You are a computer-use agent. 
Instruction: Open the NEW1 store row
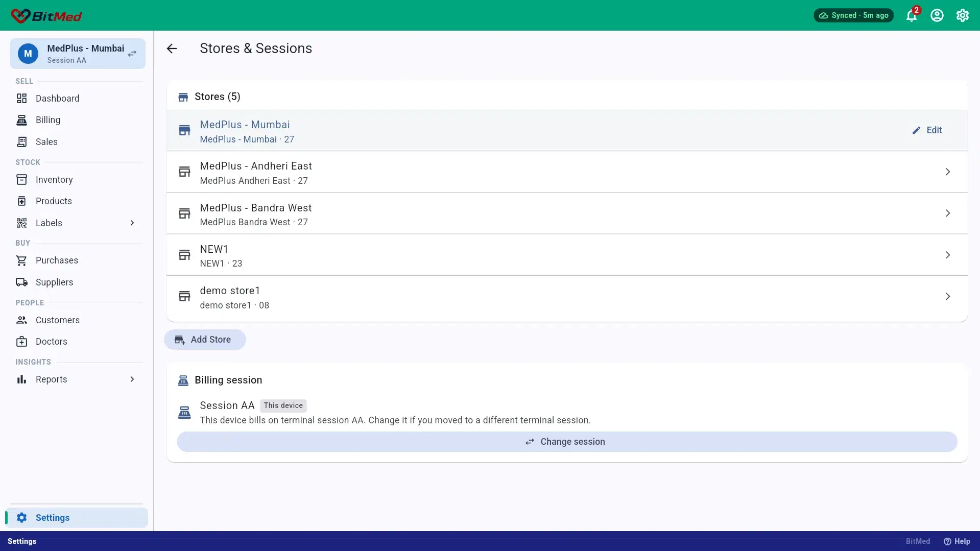coord(567,255)
